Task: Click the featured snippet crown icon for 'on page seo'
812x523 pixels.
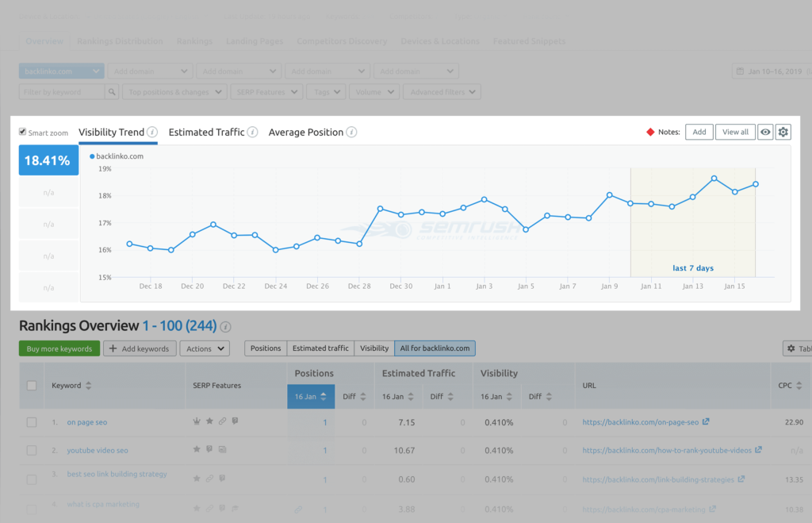Action: click(x=197, y=421)
